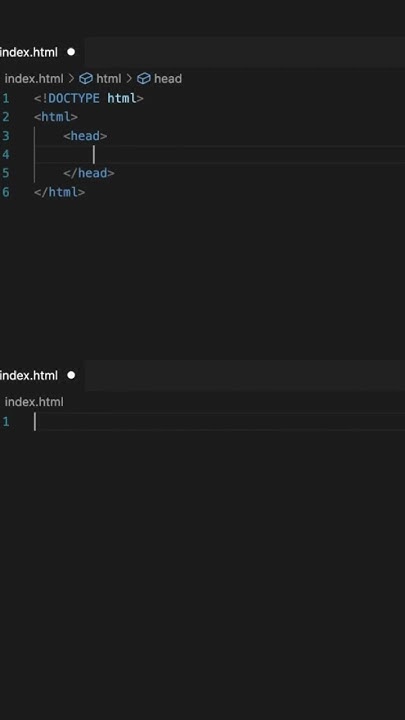Click line number 1 of the empty editor
405x720 pixels.
pyautogui.click(x=6, y=422)
